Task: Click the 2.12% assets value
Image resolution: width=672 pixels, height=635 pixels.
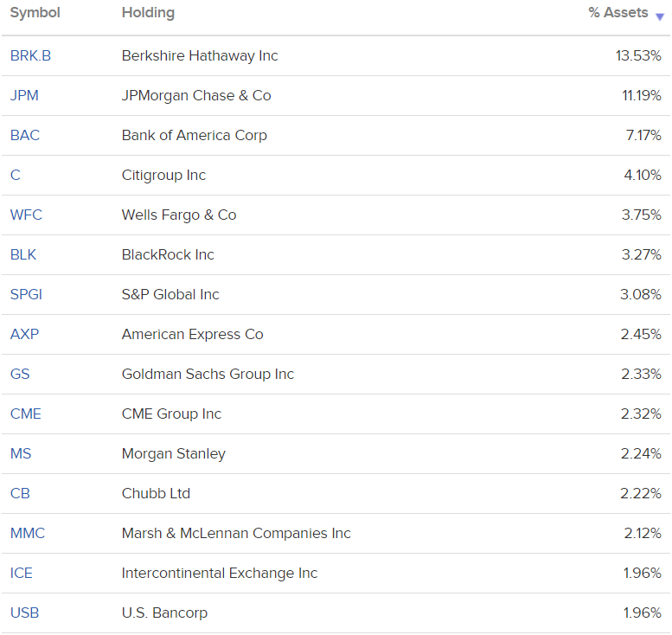Action: tap(643, 534)
